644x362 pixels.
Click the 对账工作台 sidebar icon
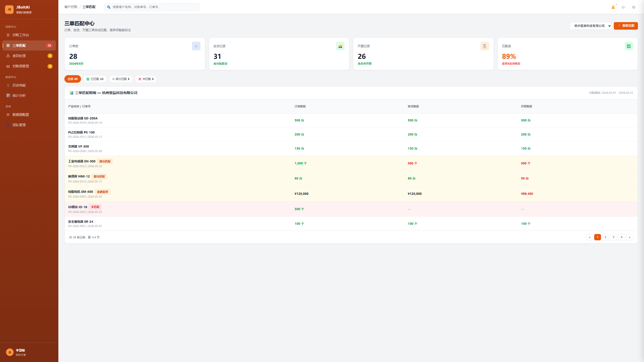coord(8,35)
